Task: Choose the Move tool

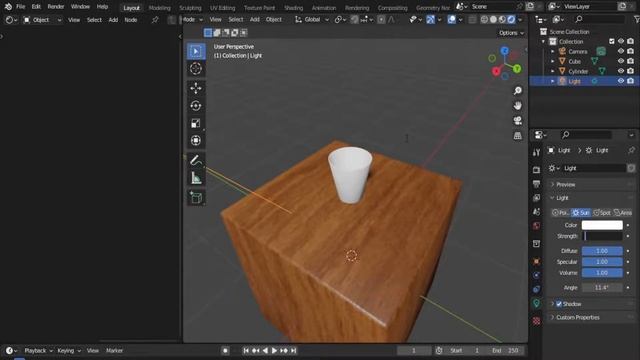Action: click(x=196, y=88)
